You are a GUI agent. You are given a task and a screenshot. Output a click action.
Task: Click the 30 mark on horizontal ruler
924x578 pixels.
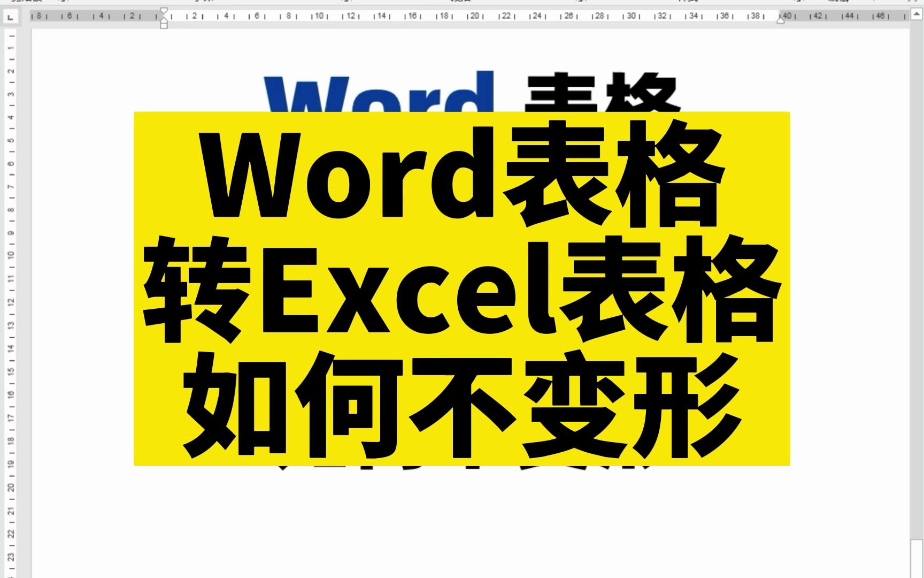pos(631,16)
